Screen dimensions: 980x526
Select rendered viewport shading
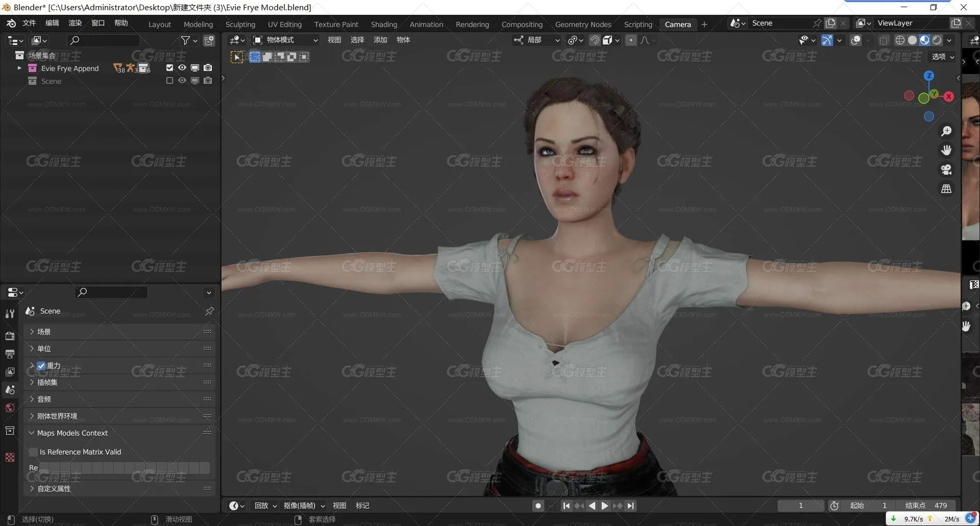937,40
